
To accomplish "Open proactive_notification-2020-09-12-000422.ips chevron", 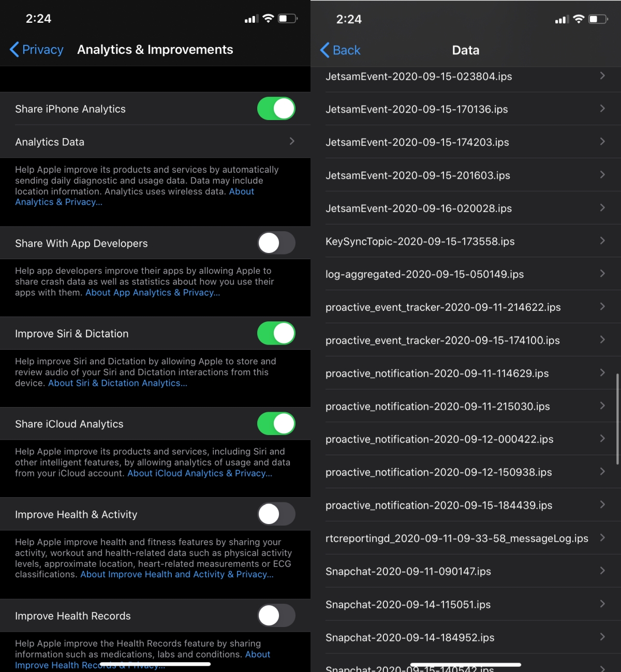I will click(x=602, y=439).
